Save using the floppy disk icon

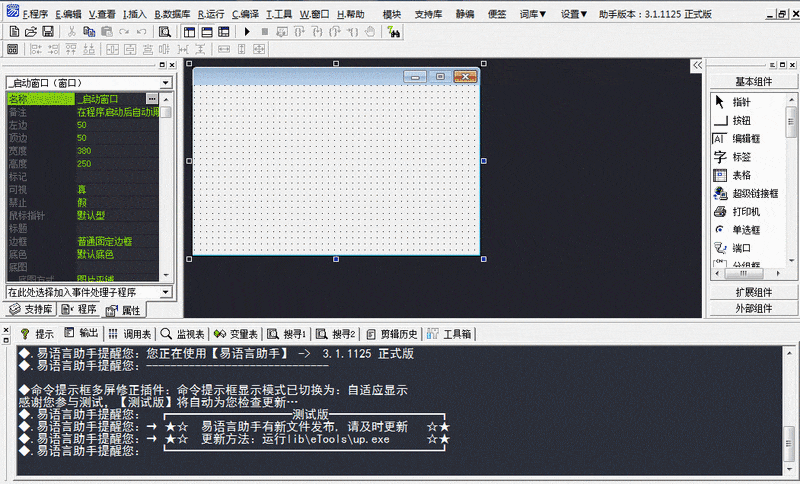pyautogui.click(x=48, y=32)
